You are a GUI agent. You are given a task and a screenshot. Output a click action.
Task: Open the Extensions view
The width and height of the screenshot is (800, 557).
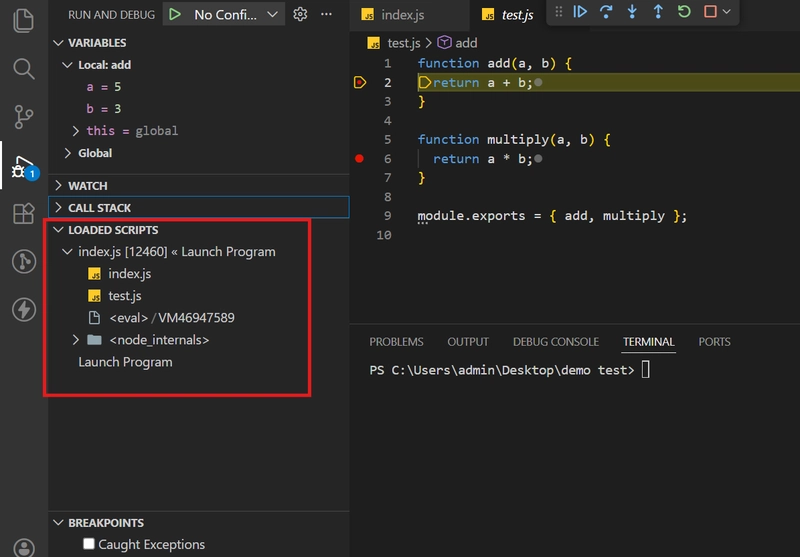pyautogui.click(x=23, y=213)
